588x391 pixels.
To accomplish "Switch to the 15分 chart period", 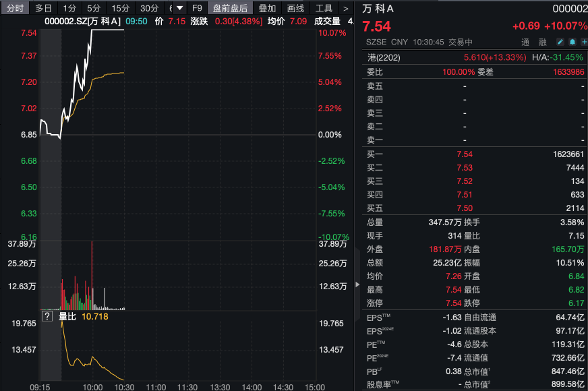I will coord(121,8).
